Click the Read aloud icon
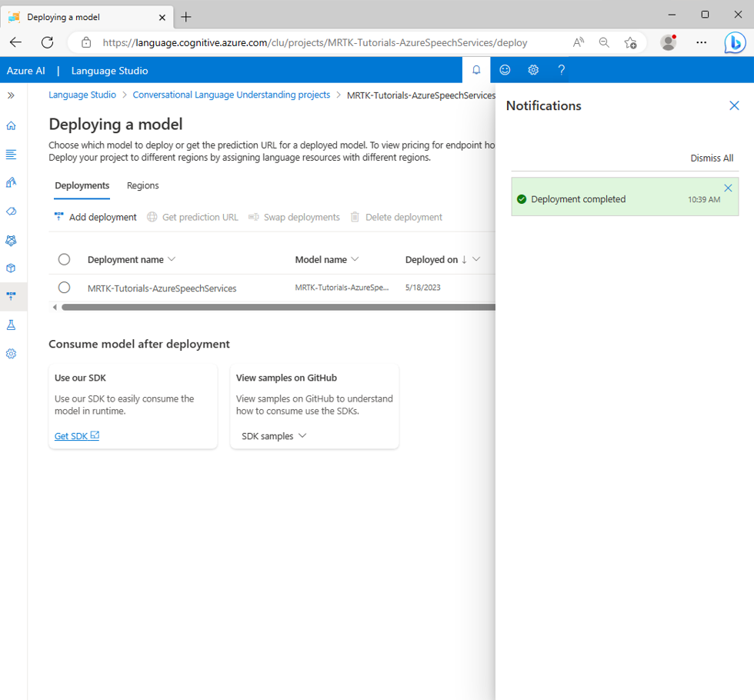 click(579, 42)
